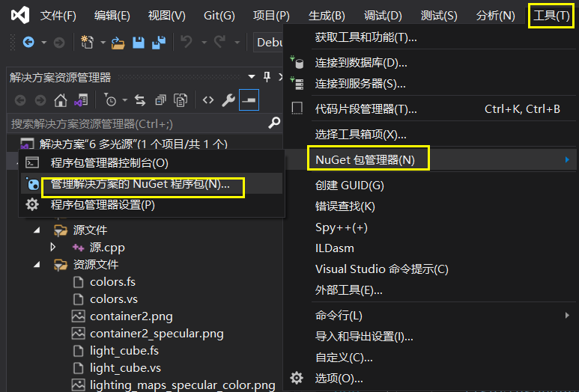The height and width of the screenshot is (392, 579).
Task: Open the 编辑(E) menu
Action: pyautogui.click(x=112, y=16)
